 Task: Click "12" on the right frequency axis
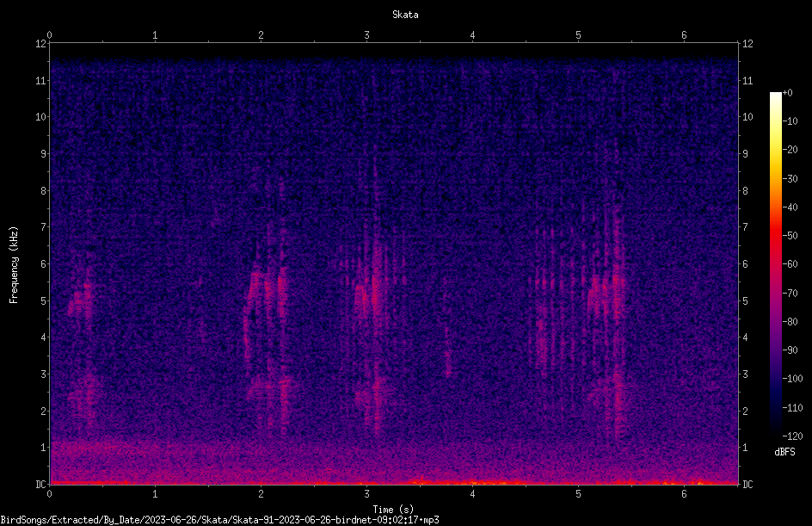(747, 44)
